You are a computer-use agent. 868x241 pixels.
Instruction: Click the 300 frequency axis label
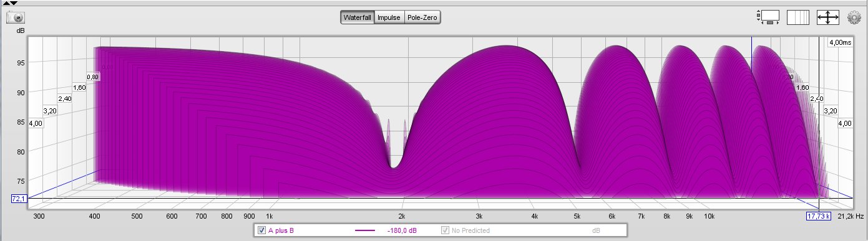tap(39, 216)
